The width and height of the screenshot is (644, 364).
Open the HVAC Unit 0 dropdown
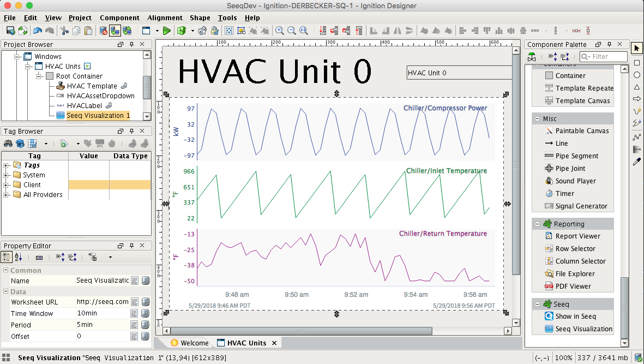pyautogui.click(x=459, y=73)
